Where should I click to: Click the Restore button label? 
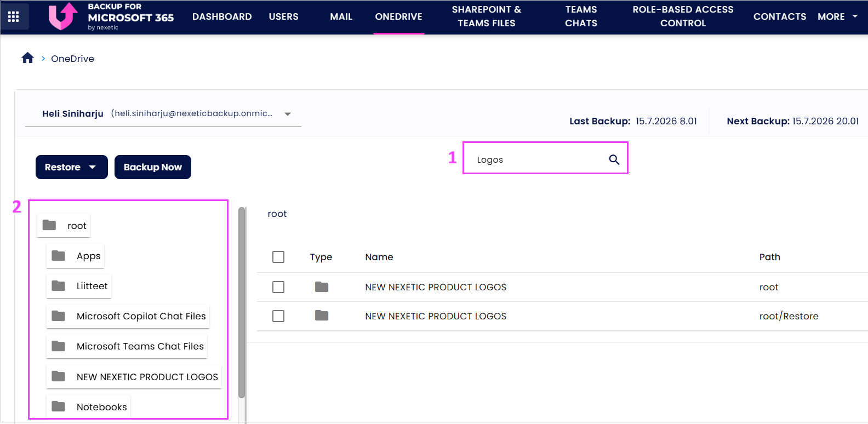[62, 167]
